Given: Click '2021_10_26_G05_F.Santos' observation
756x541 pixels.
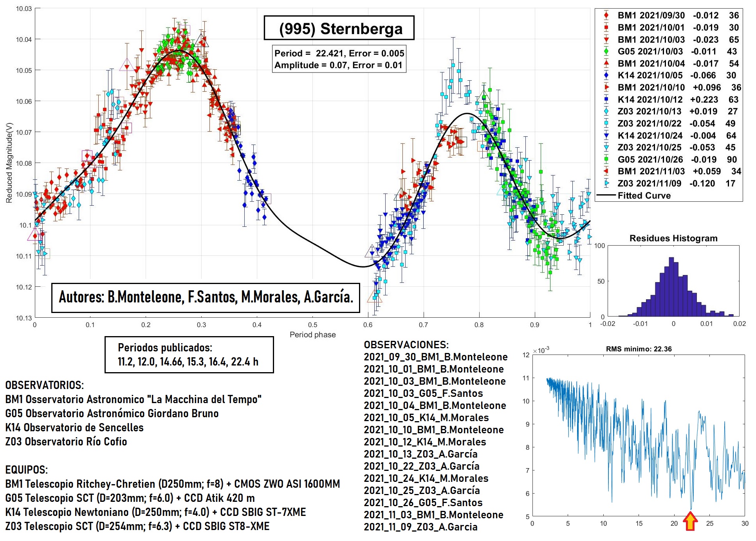Looking at the screenshot, I should click(x=423, y=503).
